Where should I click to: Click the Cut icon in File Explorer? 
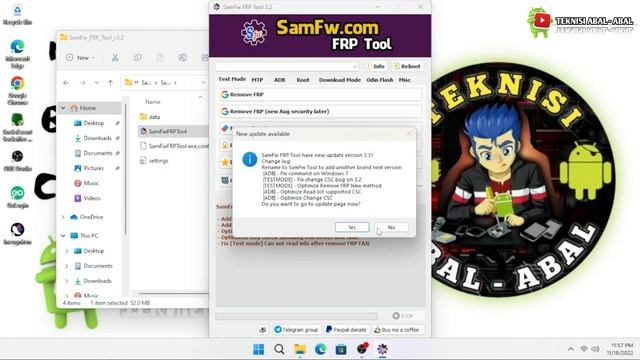pyautogui.click(x=115, y=58)
